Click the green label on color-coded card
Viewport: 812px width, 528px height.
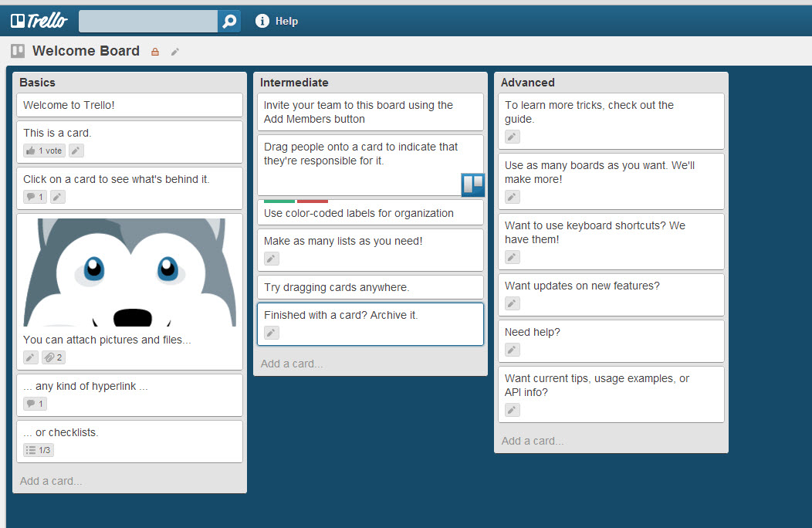279,201
